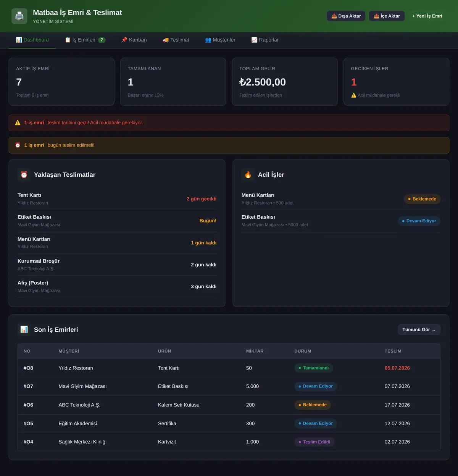This screenshot has height=476, width=458.
Task: Click the flame icon beside Acil İşler
Action: (x=248, y=174)
